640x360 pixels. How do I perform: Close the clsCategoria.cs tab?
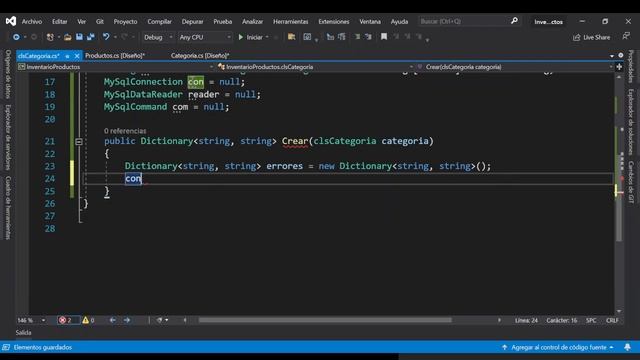(x=77, y=56)
